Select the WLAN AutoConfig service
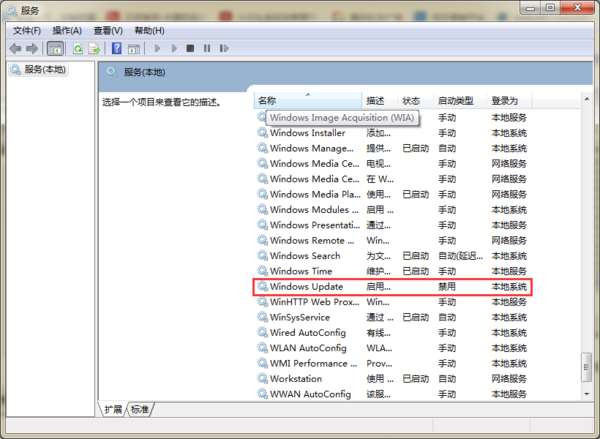The width and height of the screenshot is (600, 439). (392, 348)
